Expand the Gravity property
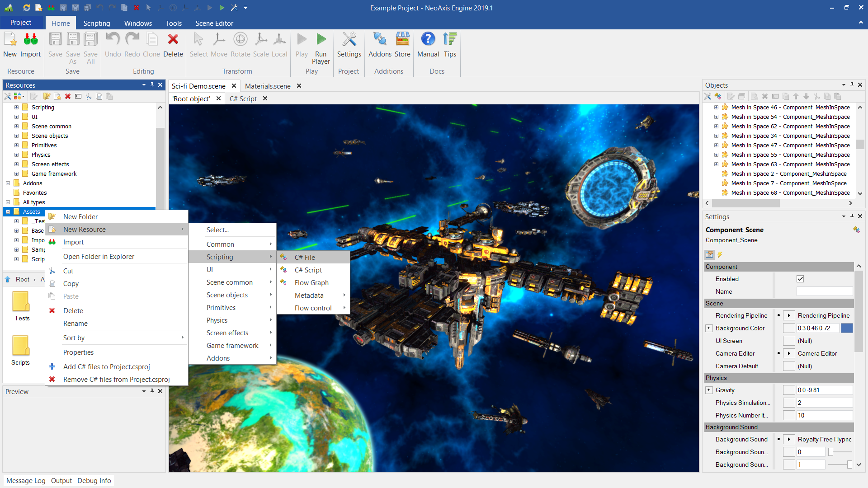868x488 pixels. point(709,390)
